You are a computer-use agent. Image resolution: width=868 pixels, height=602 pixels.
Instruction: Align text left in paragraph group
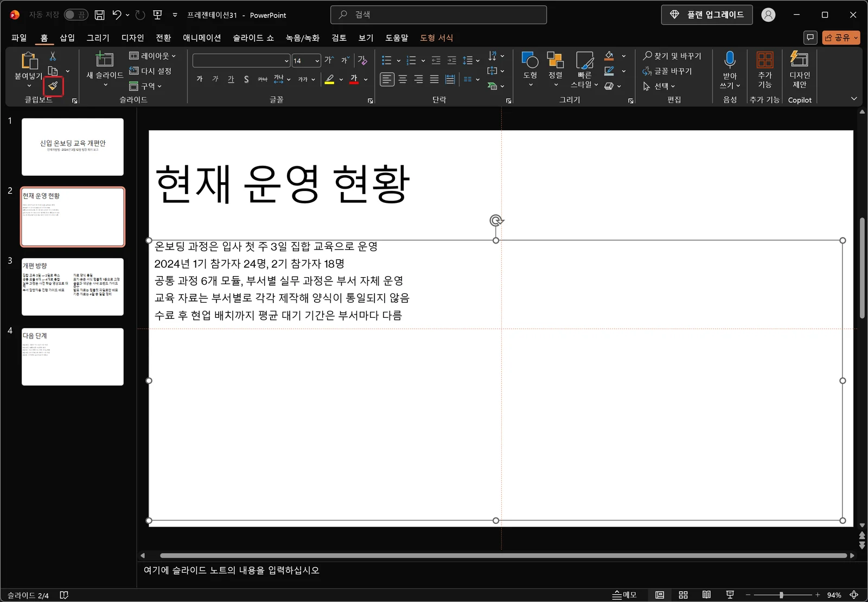[387, 79]
